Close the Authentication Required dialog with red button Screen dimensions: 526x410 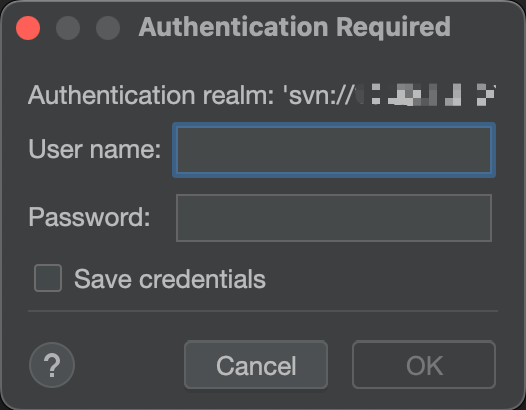tap(28, 28)
